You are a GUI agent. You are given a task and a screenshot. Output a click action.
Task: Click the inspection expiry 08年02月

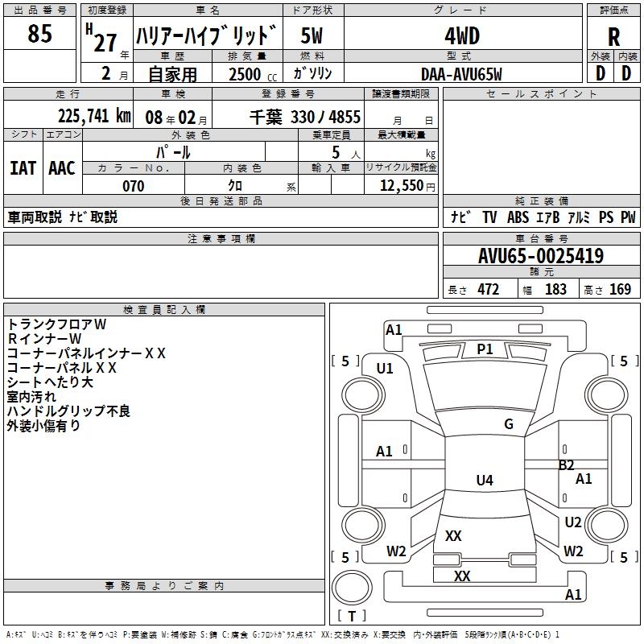point(176,118)
